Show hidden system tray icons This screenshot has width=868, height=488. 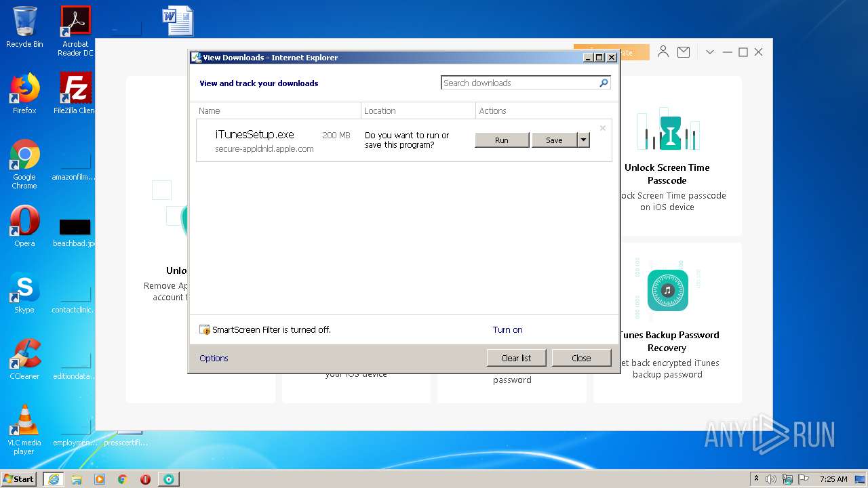pos(756,479)
